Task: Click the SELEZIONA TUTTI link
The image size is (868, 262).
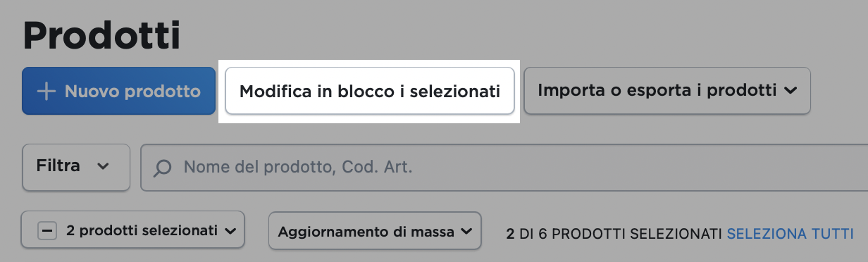Action: coord(790,233)
